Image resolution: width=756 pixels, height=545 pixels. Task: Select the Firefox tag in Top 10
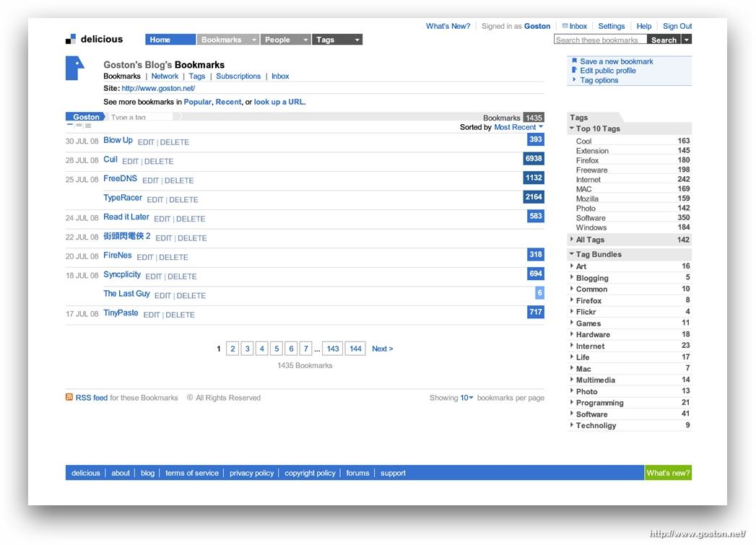click(x=587, y=160)
